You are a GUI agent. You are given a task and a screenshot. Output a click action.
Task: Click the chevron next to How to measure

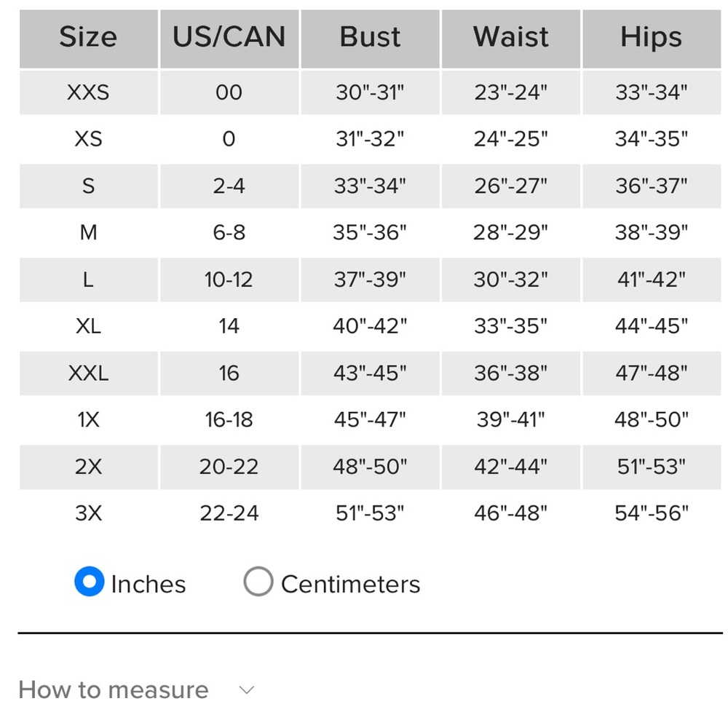tap(247, 690)
